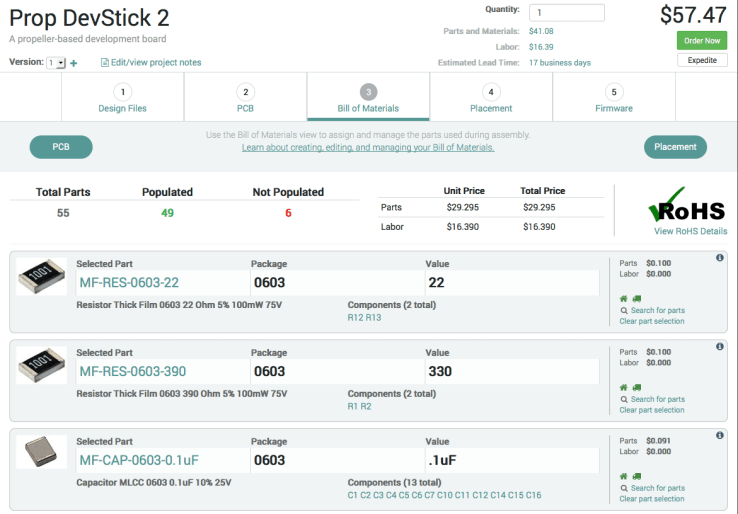Clear part selection for MF-CAP-0603-0.1uF
The width and height of the screenshot is (738, 514).
point(652,499)
